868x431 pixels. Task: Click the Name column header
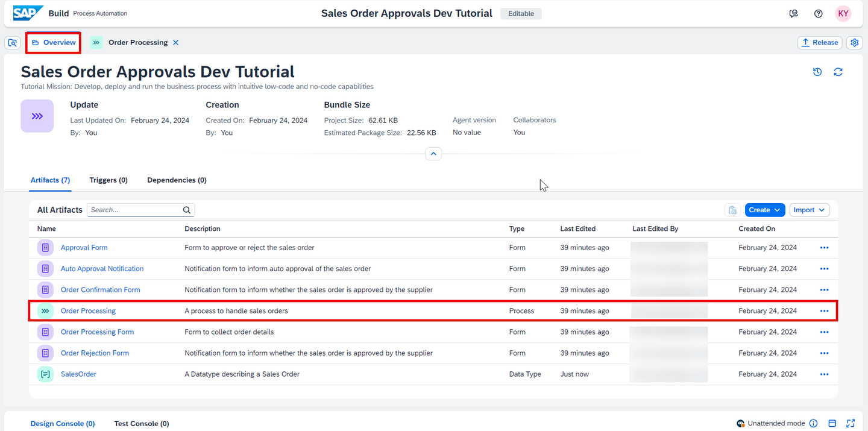point(46,229)
